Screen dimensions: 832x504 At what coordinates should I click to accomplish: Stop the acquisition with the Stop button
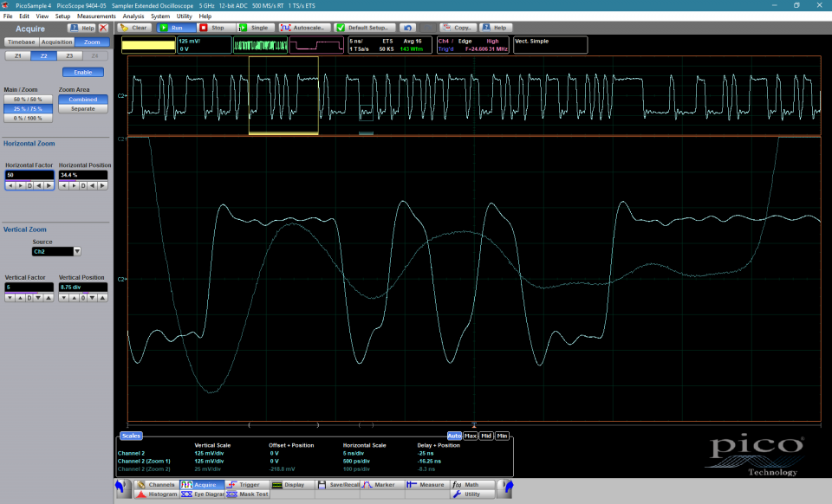coord(212,28)
